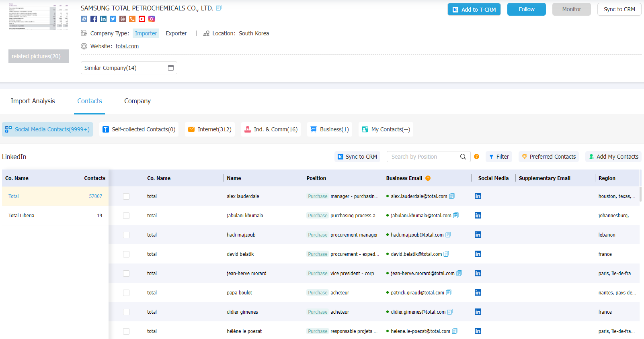Copy jean-herve.morard@total.com with its copy icon

point(459,273)
